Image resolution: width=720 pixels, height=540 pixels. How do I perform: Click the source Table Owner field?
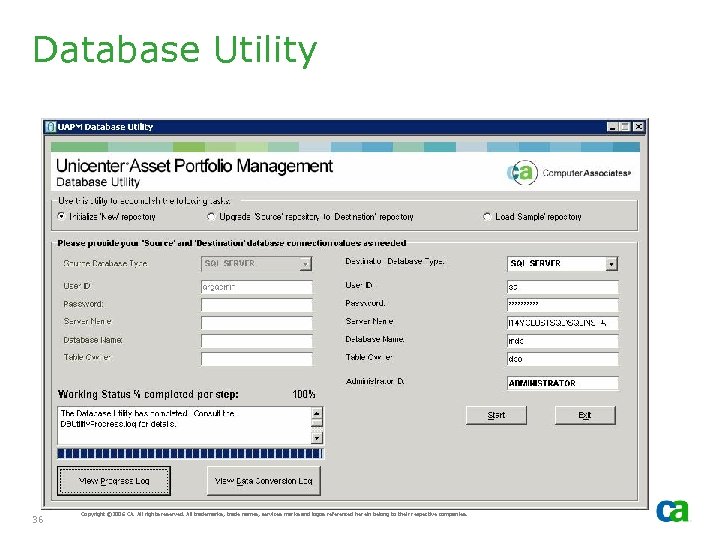[257, 359]
